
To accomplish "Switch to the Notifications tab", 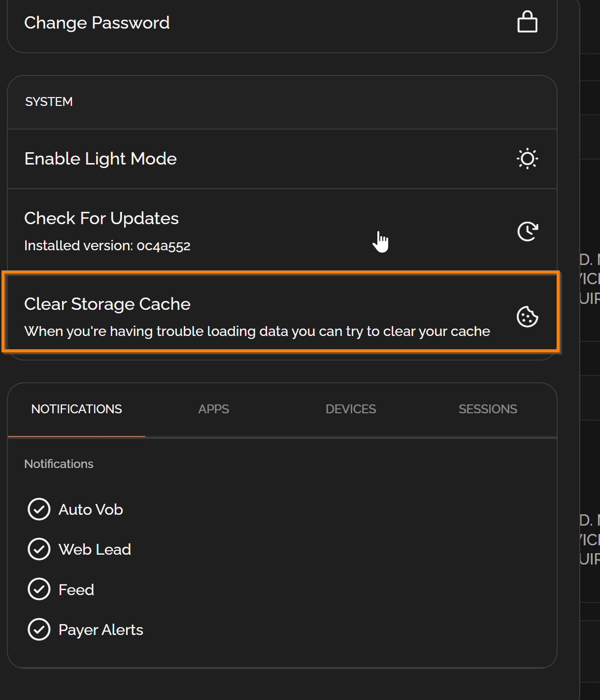I will coord(76,409).
